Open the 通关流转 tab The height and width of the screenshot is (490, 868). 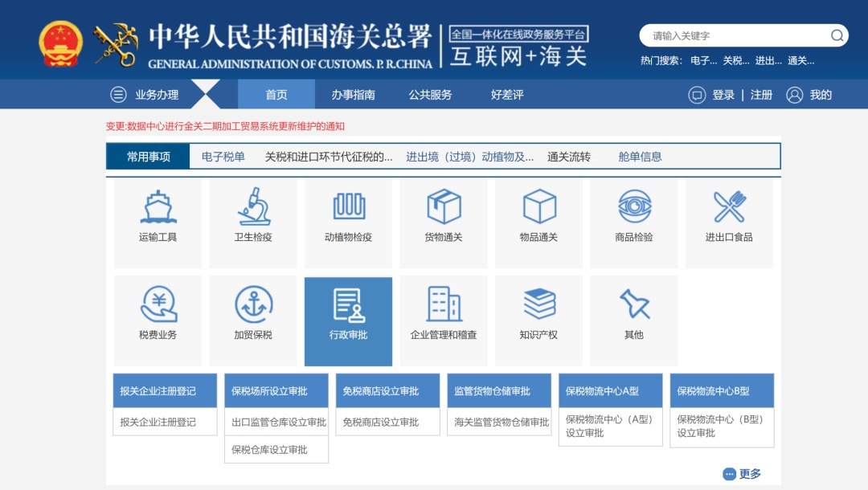tap(569, 157)
